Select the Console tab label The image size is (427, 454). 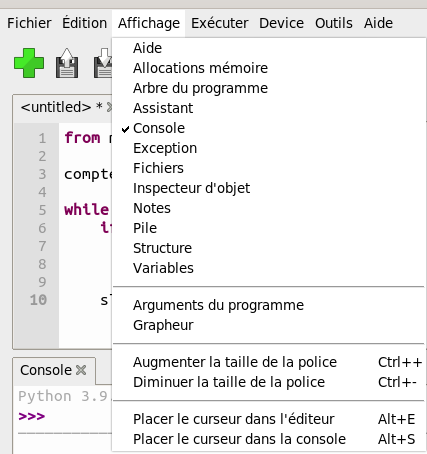click(46, 370)
